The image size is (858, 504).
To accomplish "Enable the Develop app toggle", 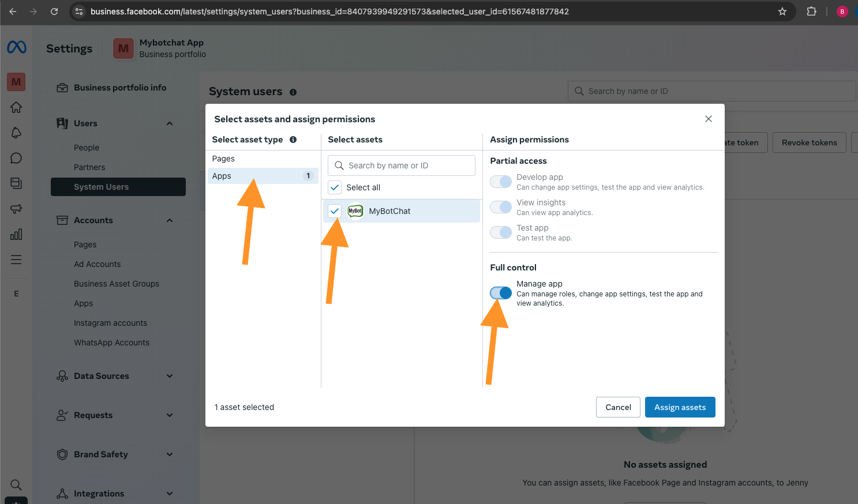I will [x=500, y=182].
